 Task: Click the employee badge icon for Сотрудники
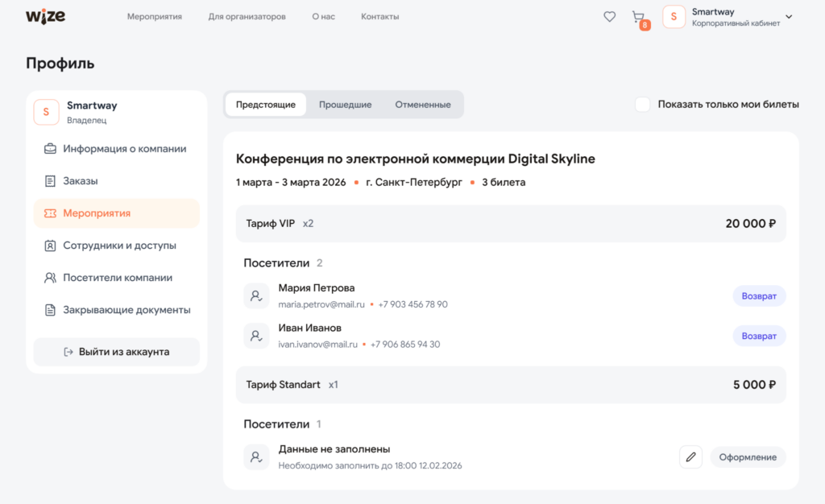tap(50, 246)
